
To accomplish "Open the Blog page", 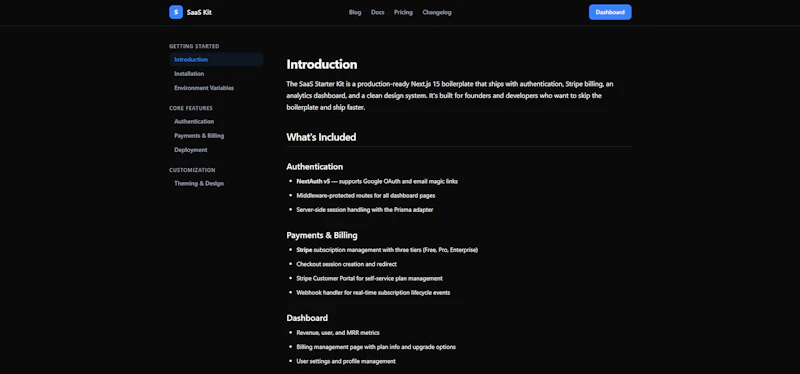I will pos(355,12).
